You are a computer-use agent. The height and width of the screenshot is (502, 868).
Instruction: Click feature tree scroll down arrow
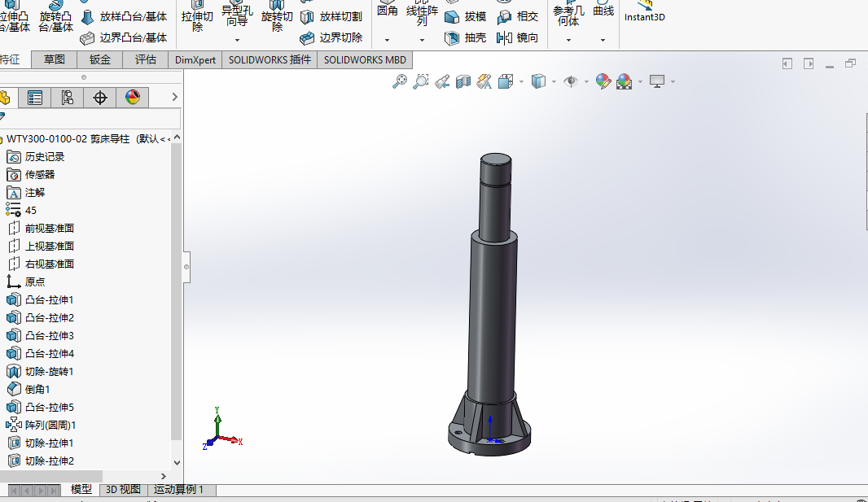point(177,463)
